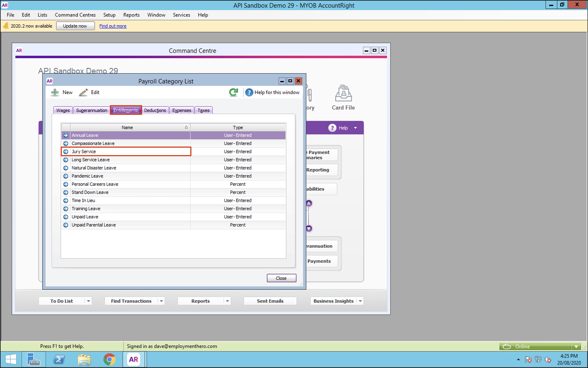Open the Jury Service row arrow icon
The image size is (588, 368).
point(66,152)
